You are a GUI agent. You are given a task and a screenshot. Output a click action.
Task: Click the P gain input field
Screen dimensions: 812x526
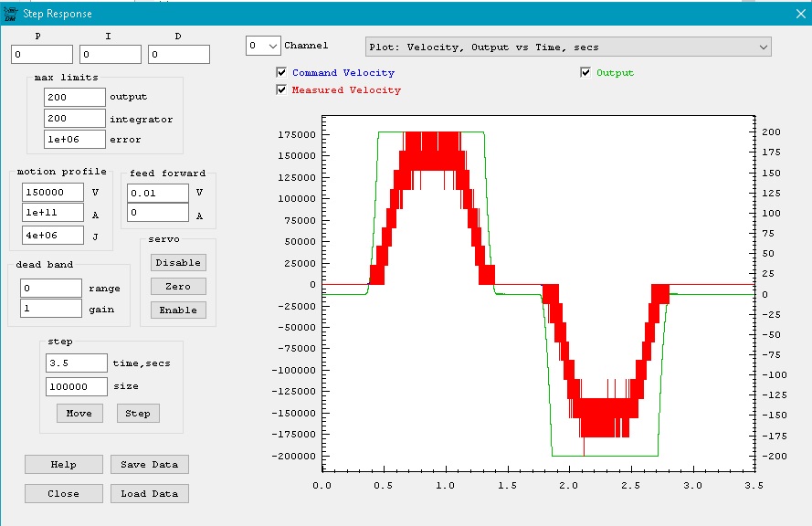(42, 55)
